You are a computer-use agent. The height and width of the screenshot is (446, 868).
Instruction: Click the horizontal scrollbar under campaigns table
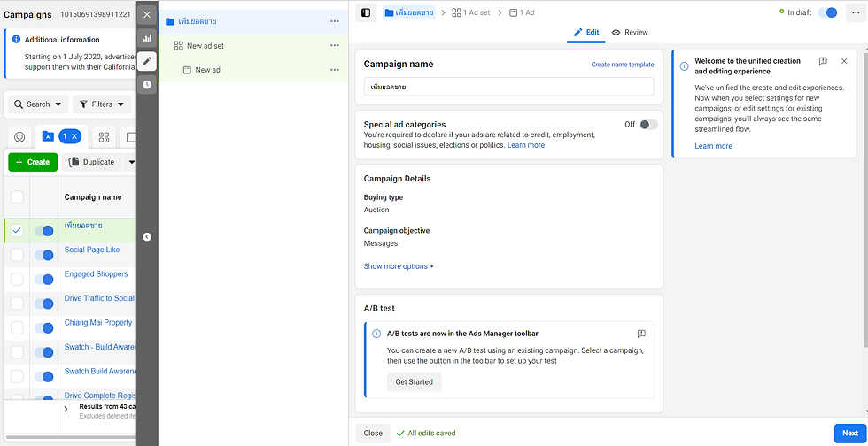coord(70,438)
